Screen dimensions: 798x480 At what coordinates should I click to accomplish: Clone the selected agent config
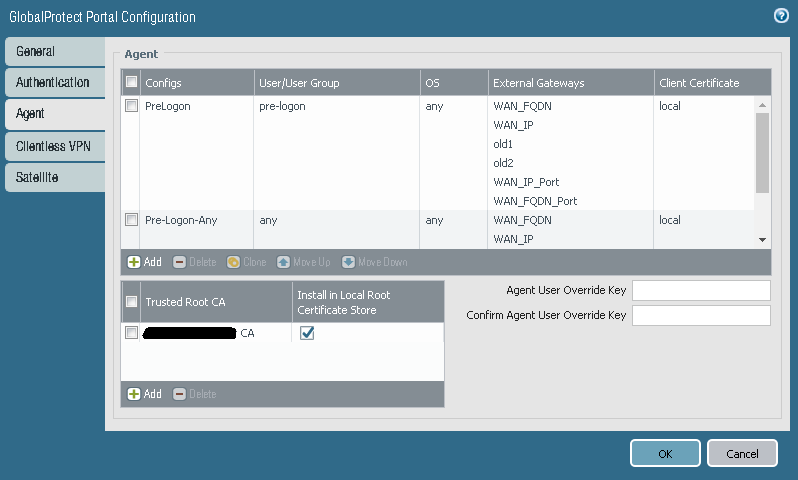pyautogui.click(x=246, y=262)
